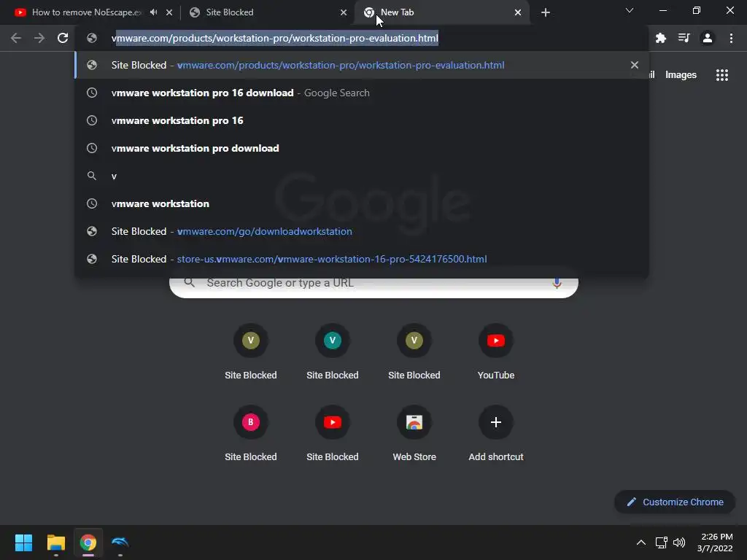Open the clock showing 2:26 PM
The image size is (747, 560).
[x=715, y=542]
